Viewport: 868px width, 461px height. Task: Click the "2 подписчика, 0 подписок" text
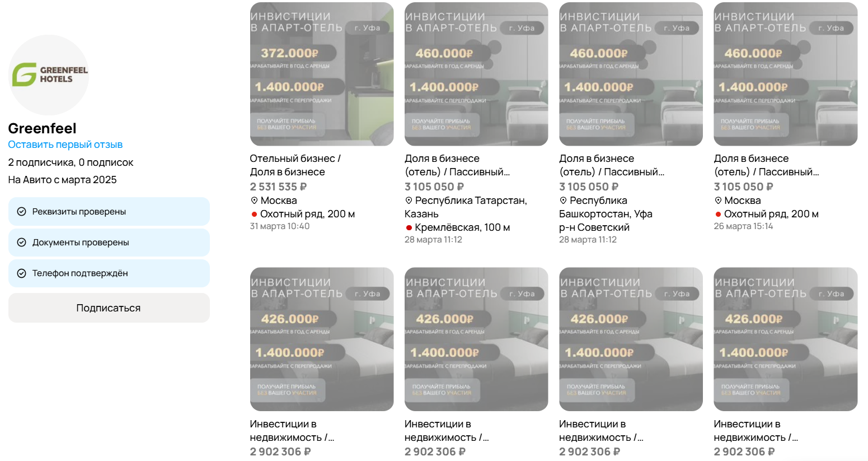[x=71, y=162]
